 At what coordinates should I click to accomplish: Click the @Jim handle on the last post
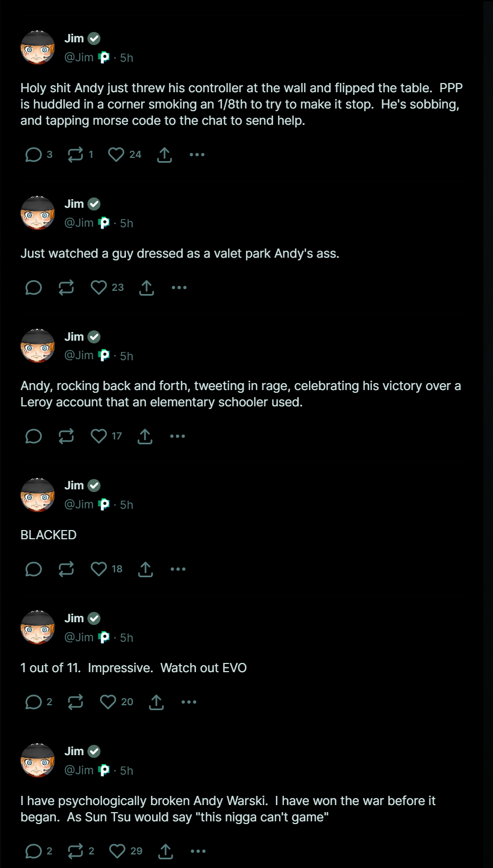[x=79, y=770]
